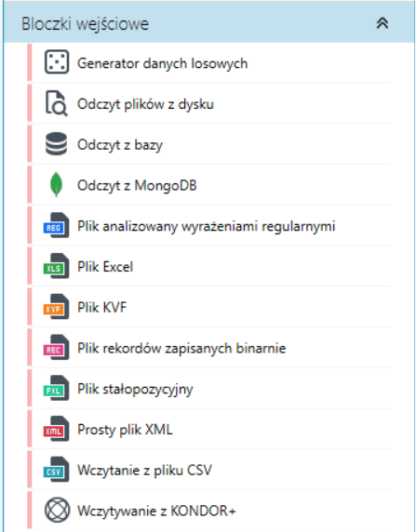Screen dimensions: 416x532
Task: Select the teal FXL file icon
Action: [x=56, y=388]
